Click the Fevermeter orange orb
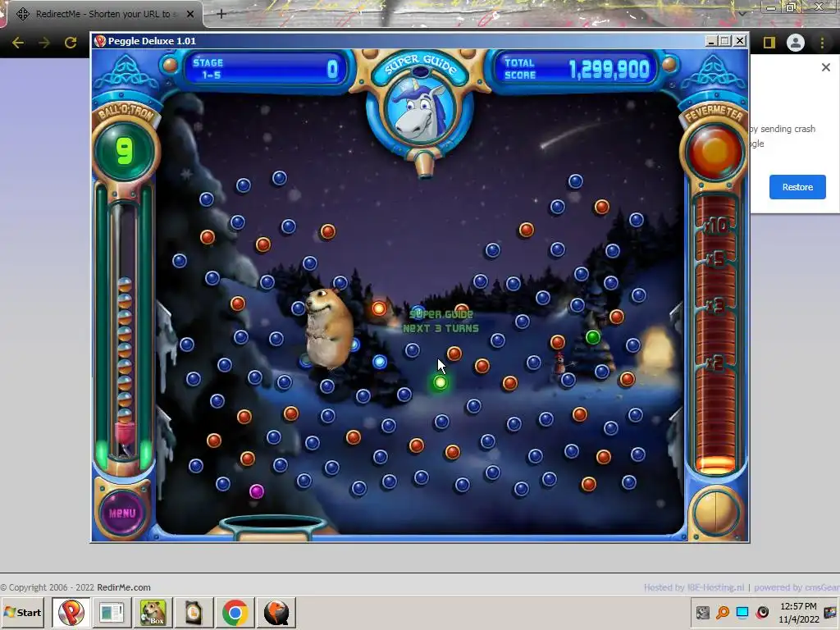 click(x=714, y=152)
